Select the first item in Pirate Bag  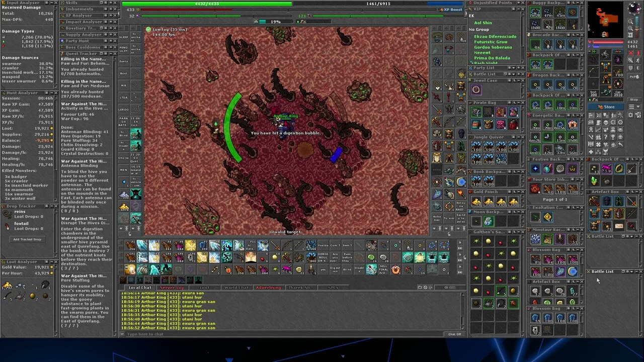(476, 112)
